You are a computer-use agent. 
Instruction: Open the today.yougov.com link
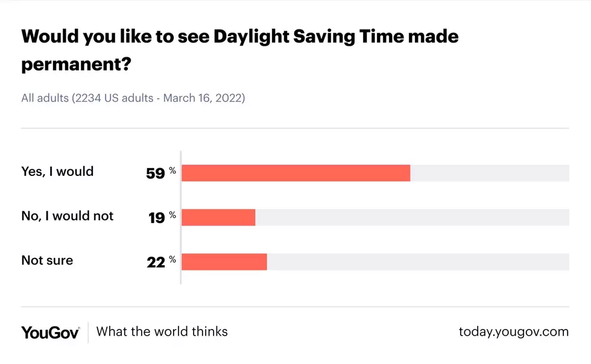tap(513, 332)
